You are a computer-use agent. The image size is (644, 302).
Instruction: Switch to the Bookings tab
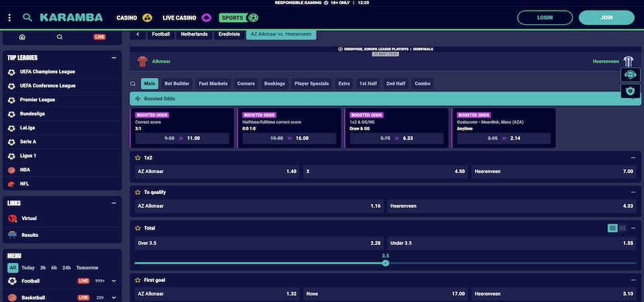(274, 84)
